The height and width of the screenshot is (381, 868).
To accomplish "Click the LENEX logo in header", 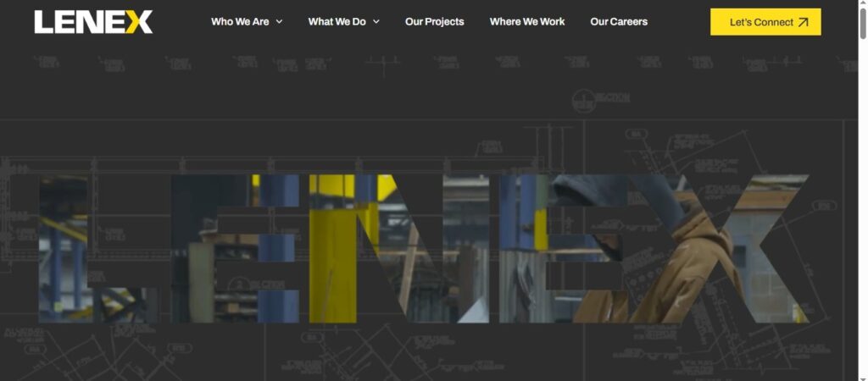I will [93, 22].
